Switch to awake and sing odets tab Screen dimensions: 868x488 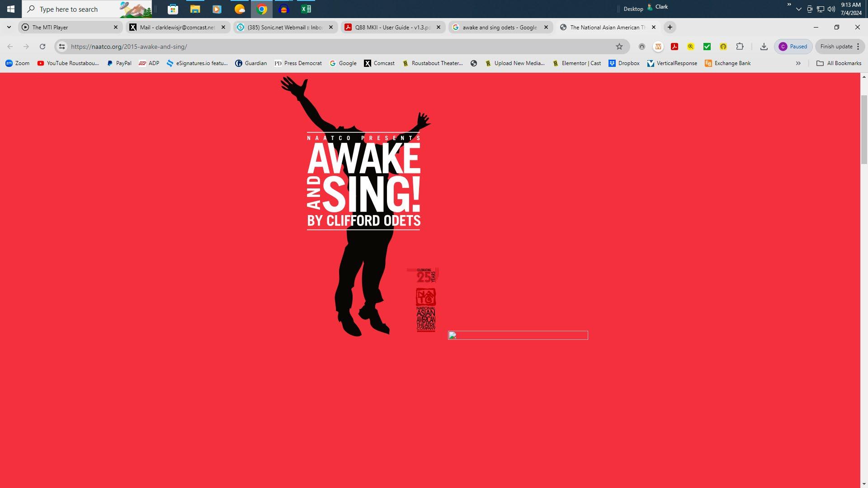[x=499, y=28]
